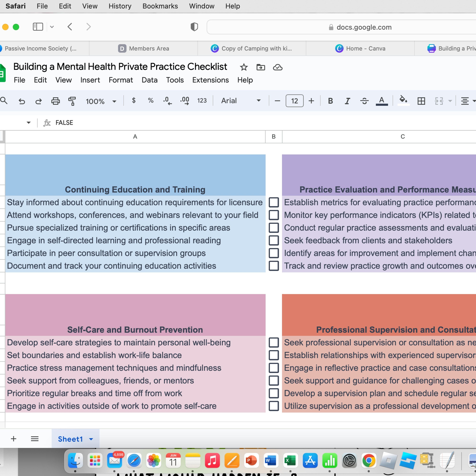Tick checkbox for 'Engage in self-directed learning'
The height and width of the screenshot is (476, 476).
274,241
